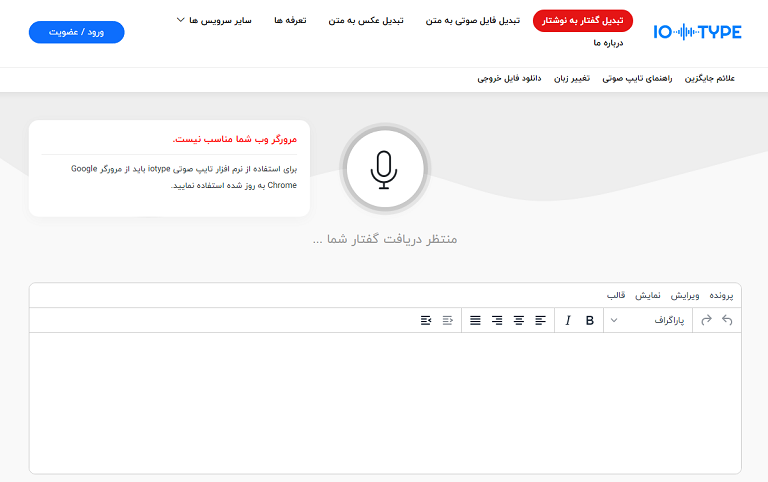Click the منتظر دریافت گفتار شما status text
Image resolution: width=768 pixels, height=482 pixels.
(x=385, y=239)
